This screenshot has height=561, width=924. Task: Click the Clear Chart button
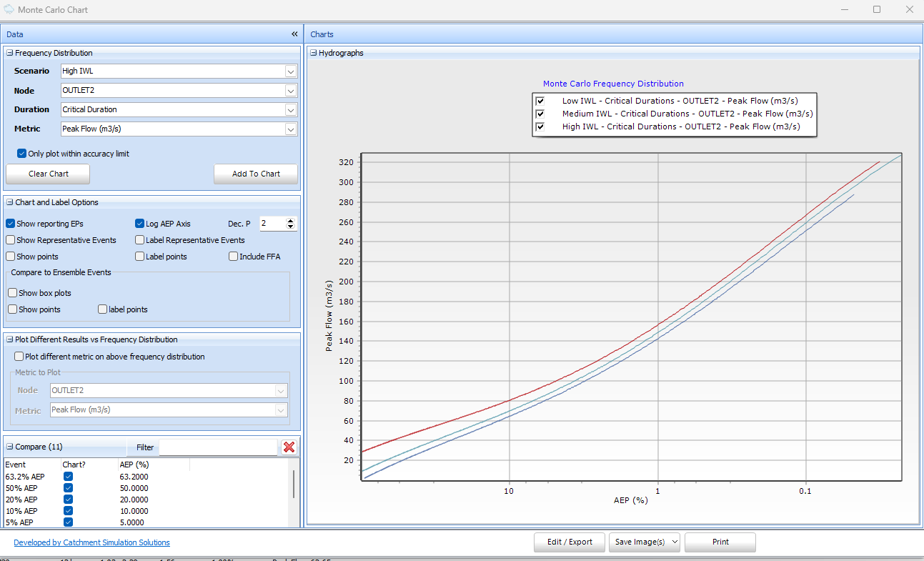pyautogui.click(x=47, y=174)
